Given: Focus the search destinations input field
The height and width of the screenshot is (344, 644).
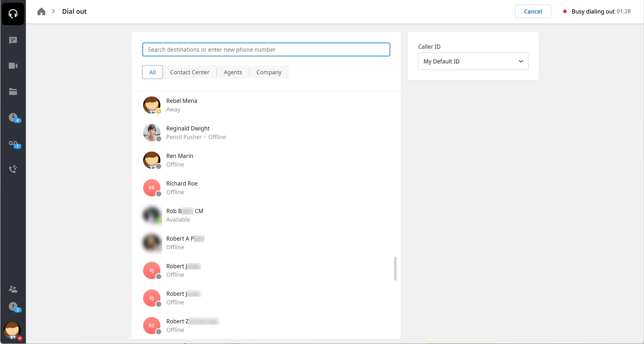Looking at the screenshot, I should pos(266,49).
